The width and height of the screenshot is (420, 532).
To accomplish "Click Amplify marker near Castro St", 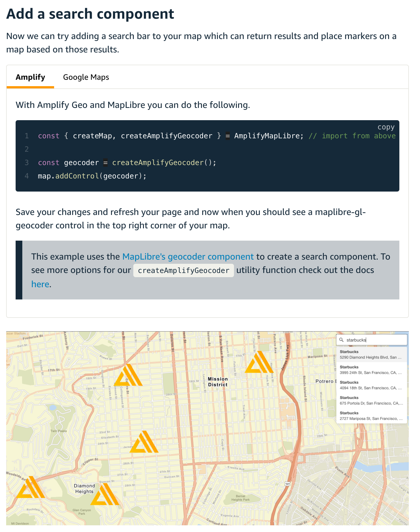I will pos(128,375).
